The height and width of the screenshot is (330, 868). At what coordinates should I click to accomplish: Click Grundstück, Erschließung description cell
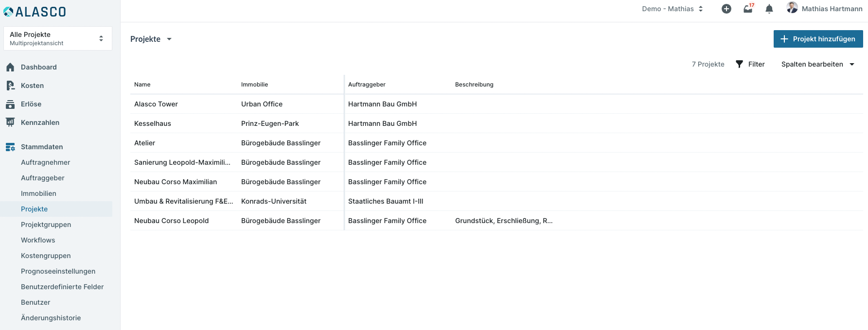click(x=504, y=221)
